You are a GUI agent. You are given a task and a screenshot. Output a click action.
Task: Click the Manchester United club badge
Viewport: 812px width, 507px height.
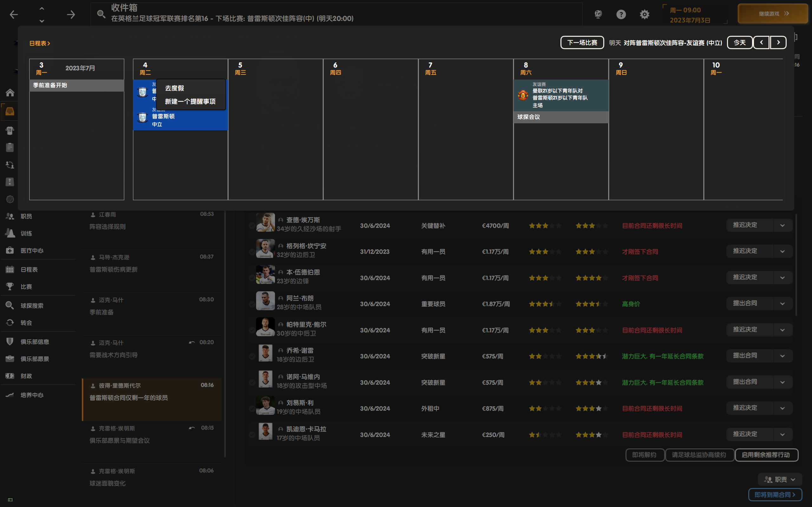(523, 95)
